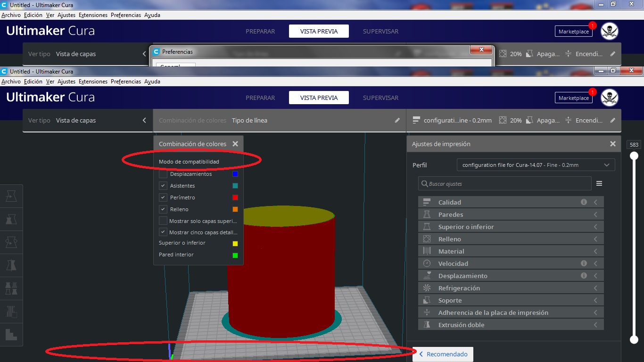Collapse the Ver tipo panel chevron
The image size is (644, 362).
click(x=144, y=120)
